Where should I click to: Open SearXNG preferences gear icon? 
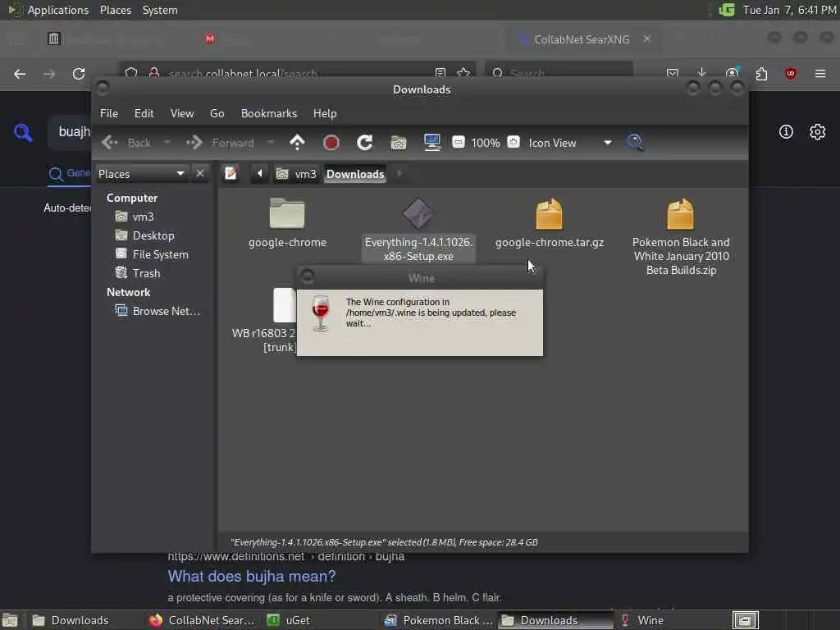click(818, 132)
